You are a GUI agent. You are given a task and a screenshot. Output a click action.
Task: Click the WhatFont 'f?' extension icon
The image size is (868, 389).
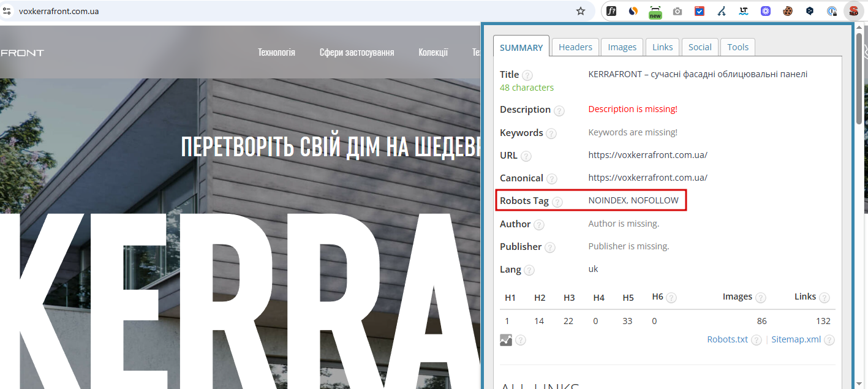click(x=611, y=11)
